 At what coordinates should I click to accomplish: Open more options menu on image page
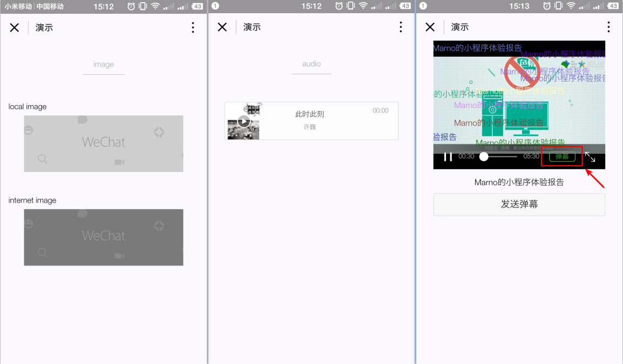click(x=193, y=28)
